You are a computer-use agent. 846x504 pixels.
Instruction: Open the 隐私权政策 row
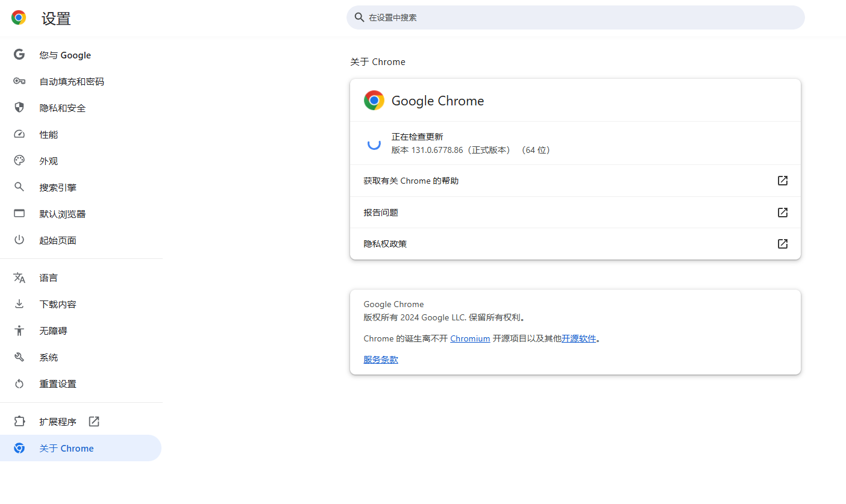click(575, 244)
